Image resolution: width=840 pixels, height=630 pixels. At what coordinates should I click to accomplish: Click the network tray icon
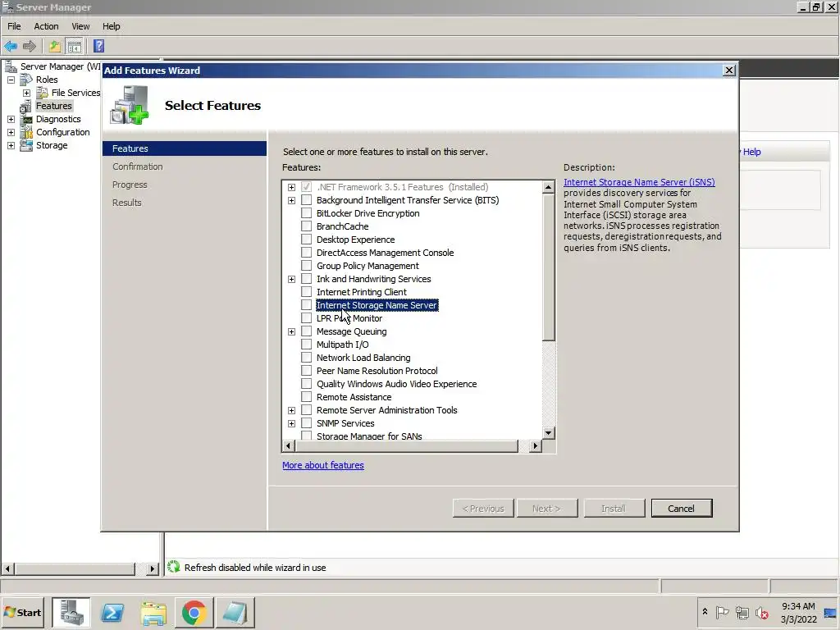pyautogui.click(x=742, y=612)
